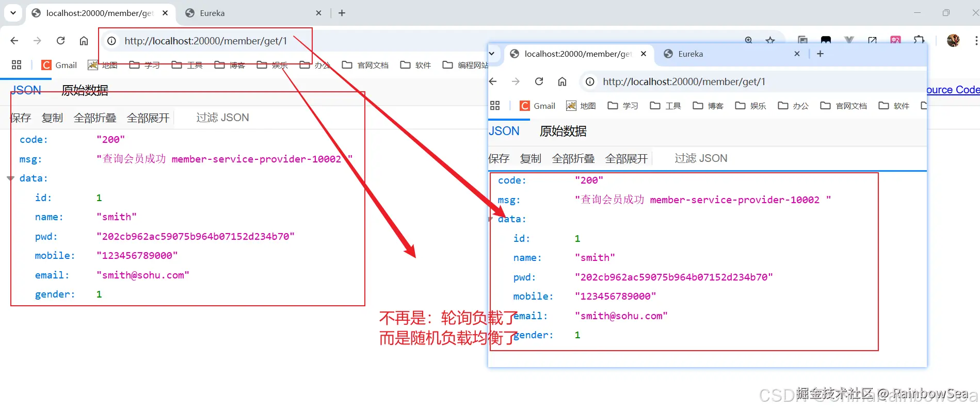This screenshot has height=412, width=980.
Task: Open home page in back browser window
Action: coord(84,41)
